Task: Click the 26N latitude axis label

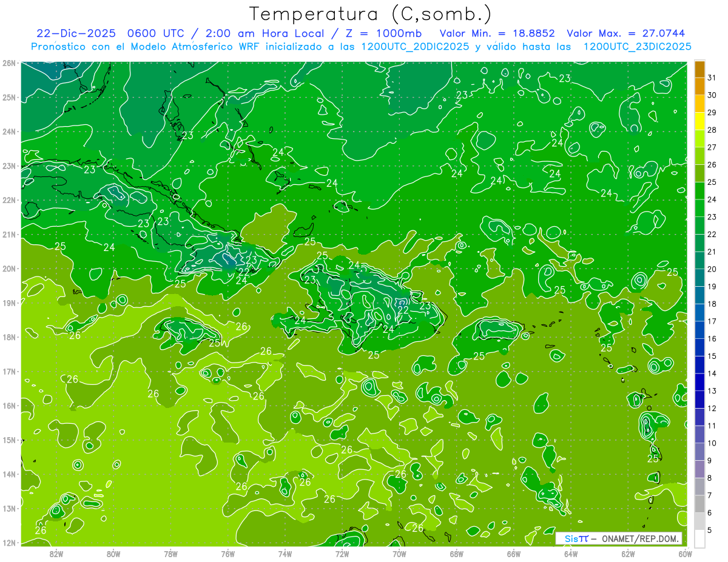Action: tap(8, 63)
